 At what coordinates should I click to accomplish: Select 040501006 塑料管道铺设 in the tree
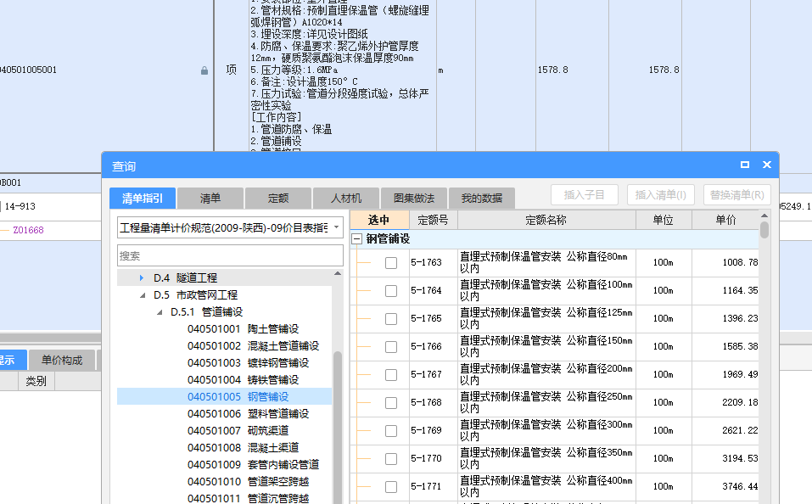248,414
